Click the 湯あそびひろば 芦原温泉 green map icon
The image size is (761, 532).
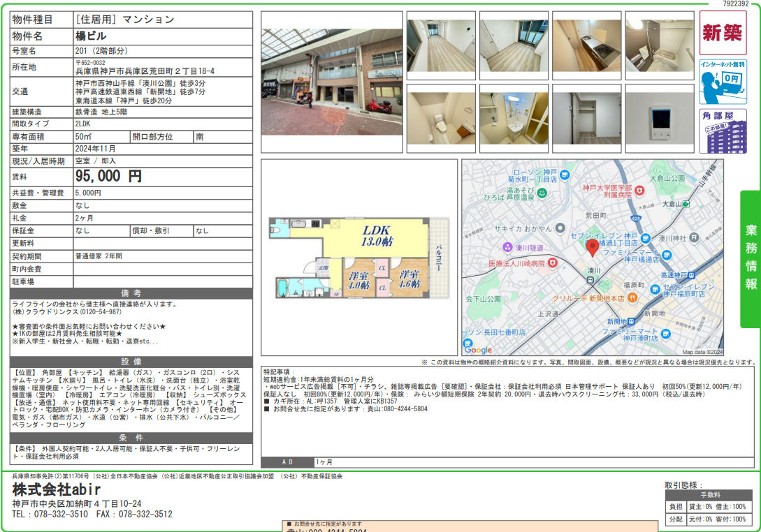pos(542,193)
